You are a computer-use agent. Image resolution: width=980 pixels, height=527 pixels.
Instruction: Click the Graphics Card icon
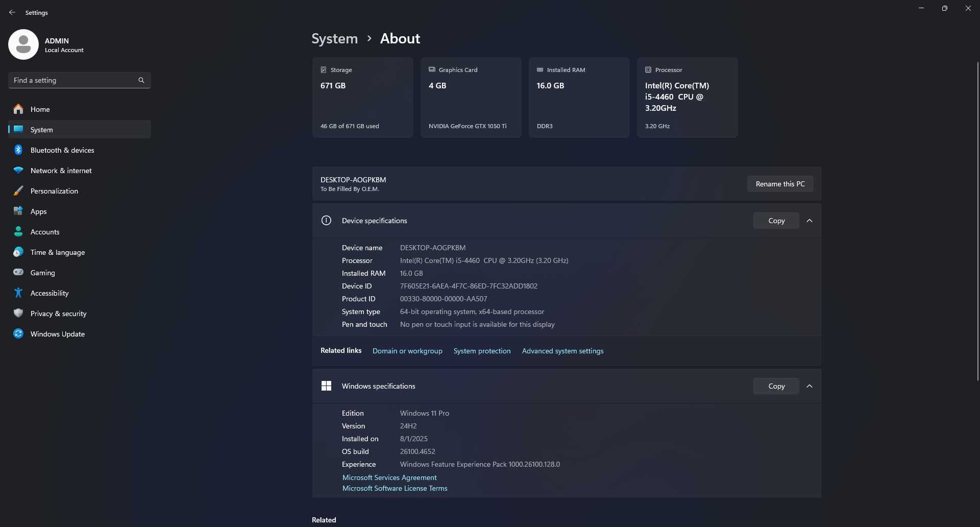tap(432, 69)
